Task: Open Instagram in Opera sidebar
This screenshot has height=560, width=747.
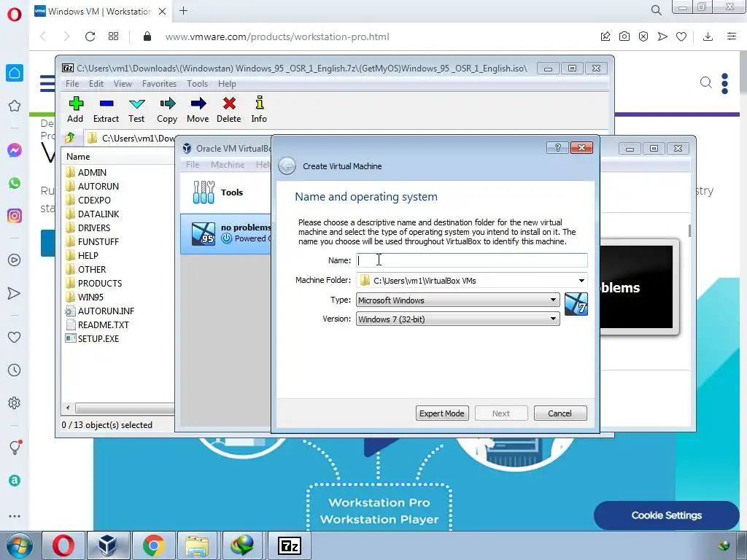Action: [15, 216]
